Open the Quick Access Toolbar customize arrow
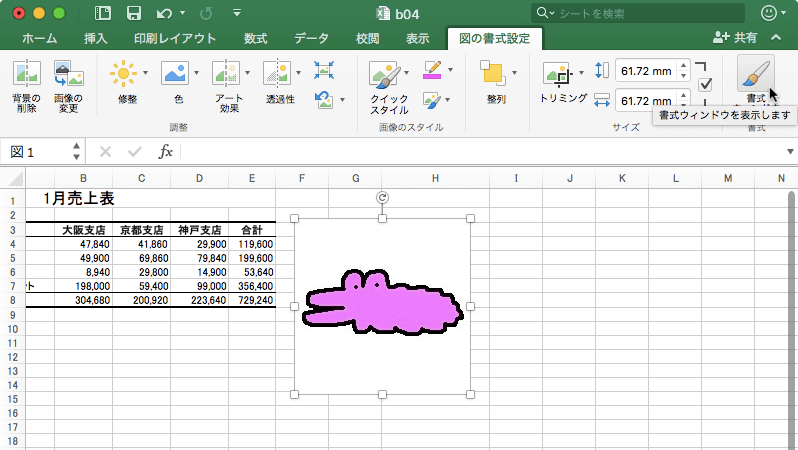This screenshot has height=450, width=798. coord(237,13)
